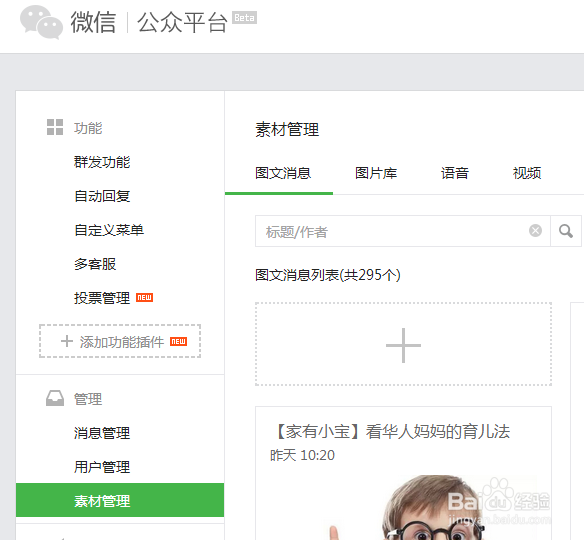Open 投票管理 in the sidebar
The image size is (584, 540).
(102, 298)
